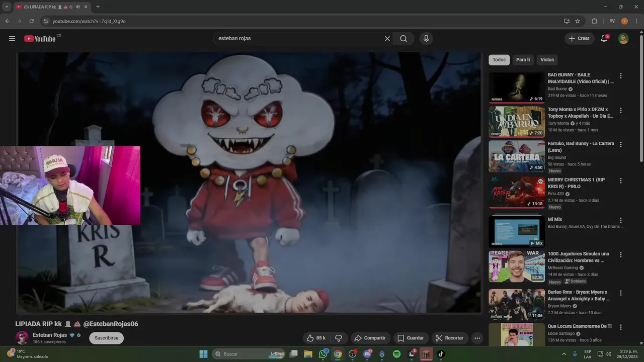Open the Un Dia En El Barrio thumbnail
Screen dimensions: 644x362
tap(517, 122)
